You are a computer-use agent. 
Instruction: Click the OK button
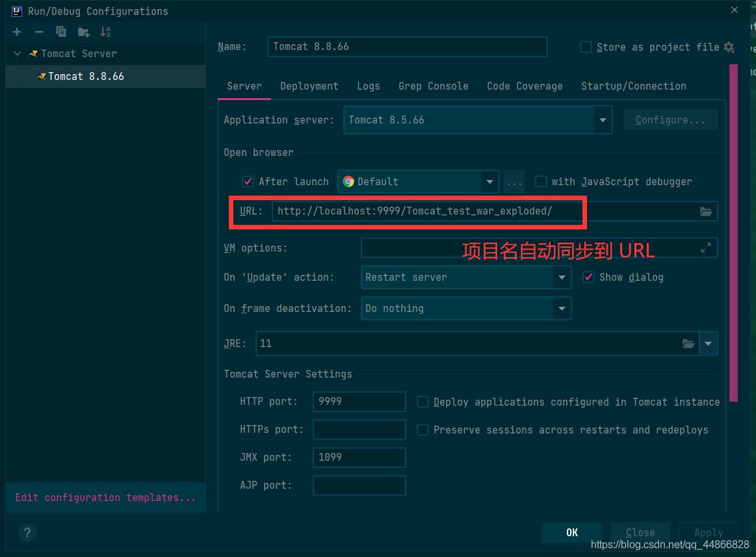tap(572, 532)
